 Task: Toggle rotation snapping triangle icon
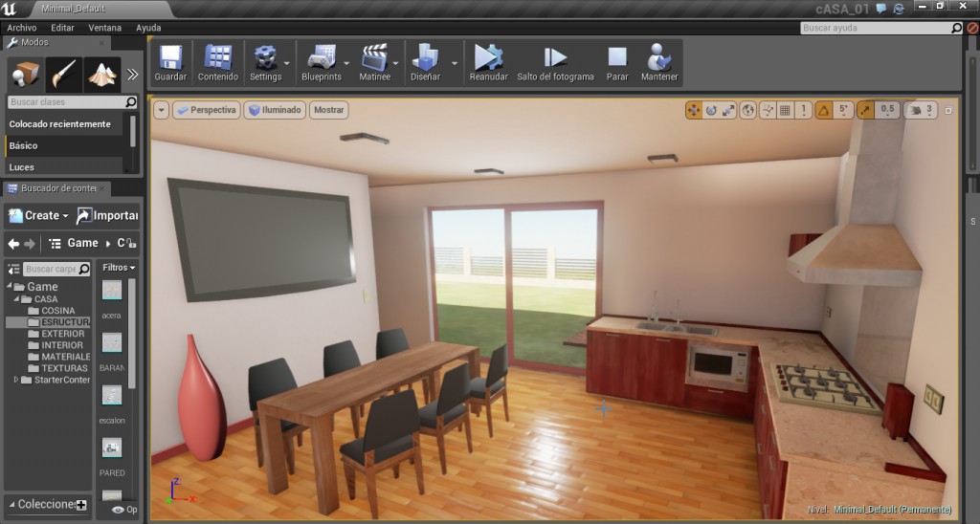(824, 111)
